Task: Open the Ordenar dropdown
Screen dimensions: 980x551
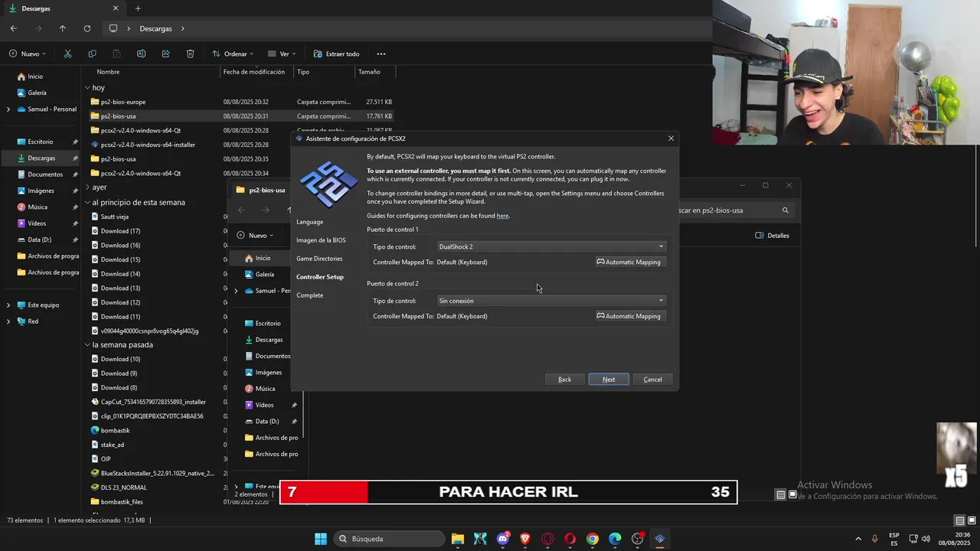Action: point(233,54)
